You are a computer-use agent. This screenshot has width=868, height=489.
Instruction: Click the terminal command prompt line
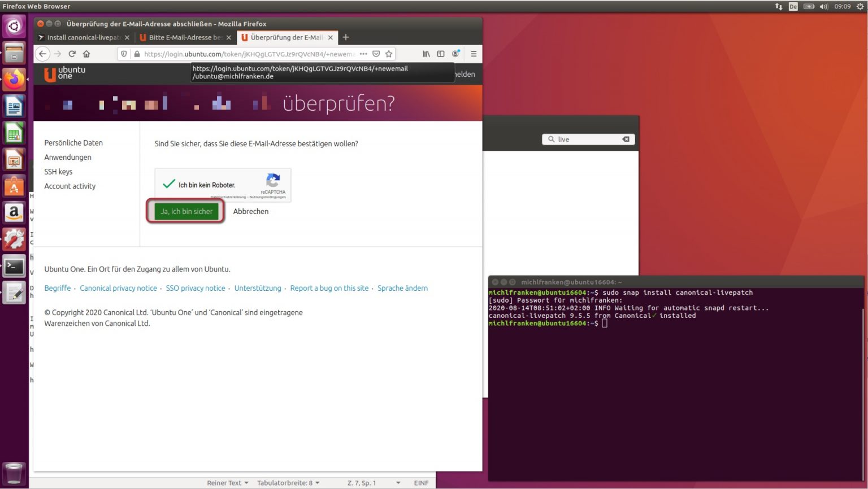pyautogui.click(x=548, y=324)
